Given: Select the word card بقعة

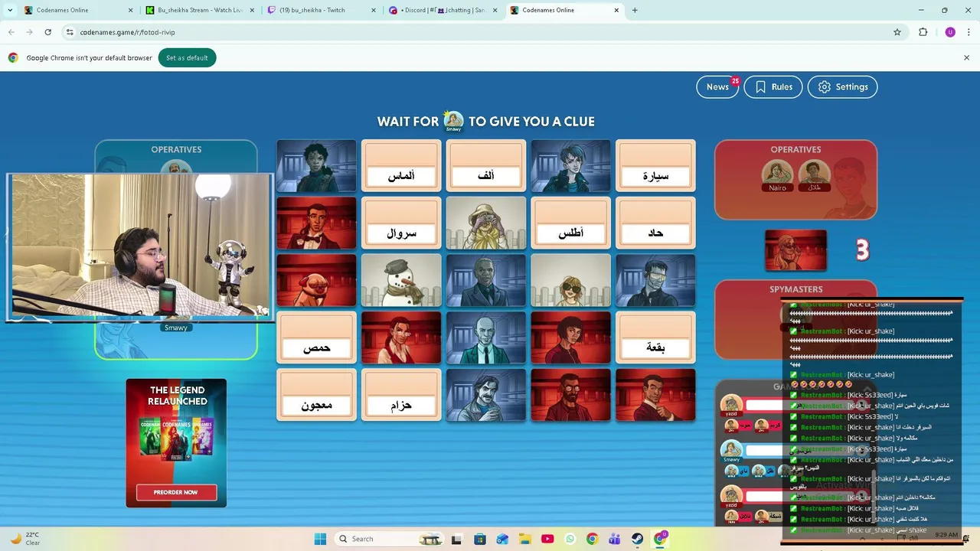Looking at the screenshot, I should (x=655, y=337).
